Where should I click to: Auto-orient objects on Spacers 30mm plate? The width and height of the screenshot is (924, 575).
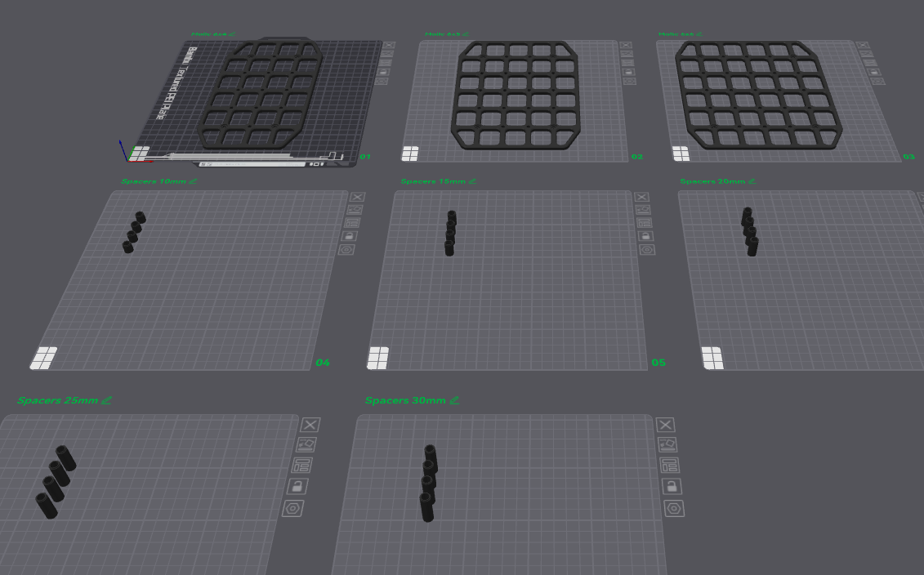[667, 445]
